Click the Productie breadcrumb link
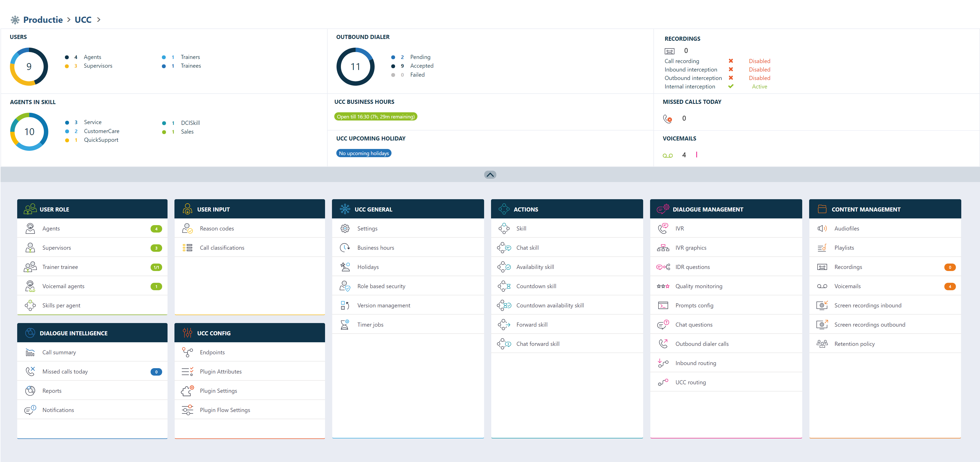Screen dimensions: 980x462 [43, 20]
